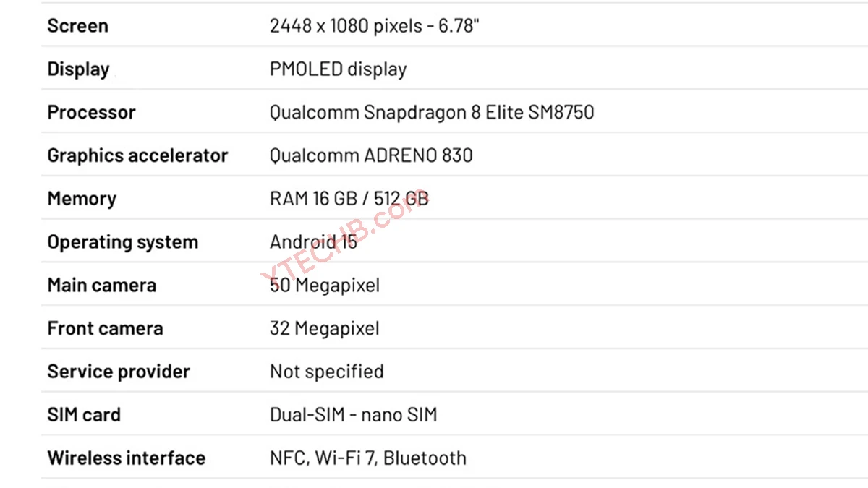This screenshot has height=488, width=868.
Task: Click the Memory row label
Action: pyautogui.click(x=82, y=199)
